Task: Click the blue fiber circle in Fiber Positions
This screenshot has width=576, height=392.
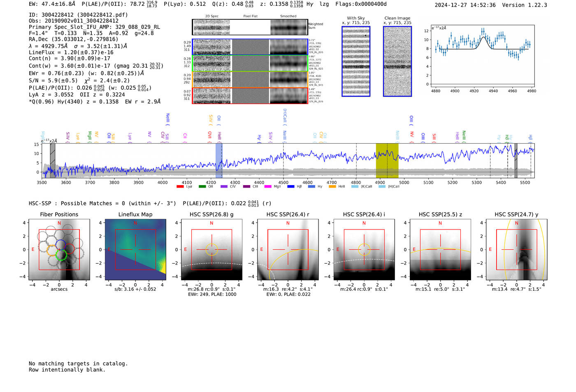Action: click(x=60, y=245)
